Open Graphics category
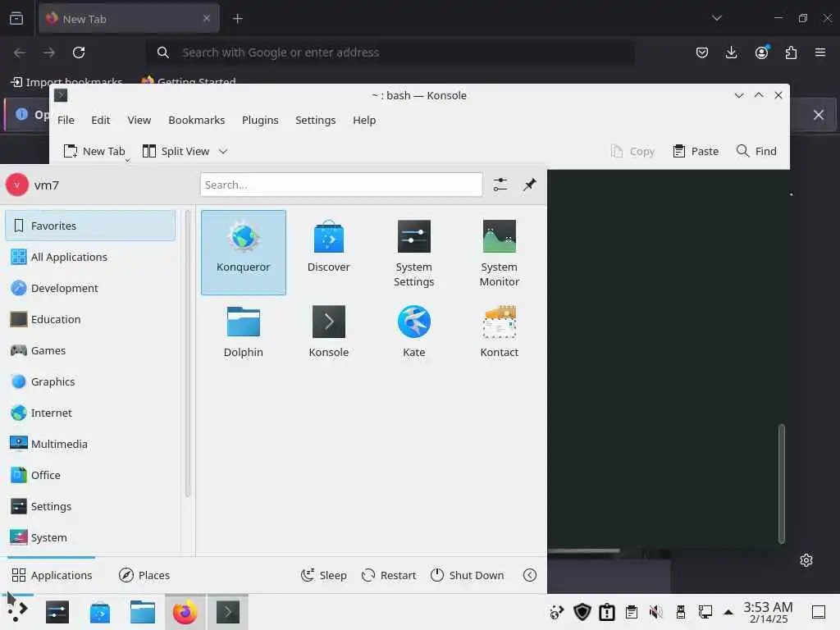The width and height of the screenshot is (840, 630). tap(90, 381)
